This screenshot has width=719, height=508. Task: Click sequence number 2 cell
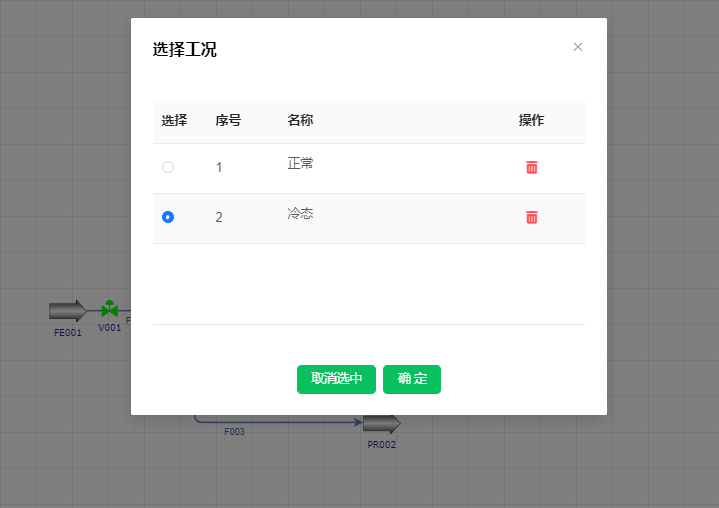[219, 217]
